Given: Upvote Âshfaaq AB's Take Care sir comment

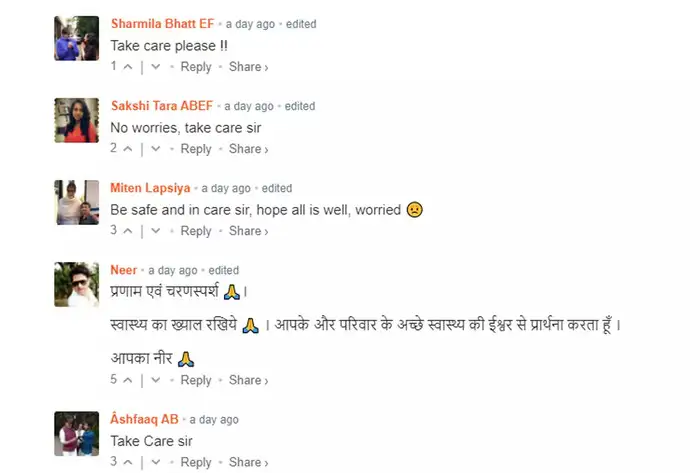Looking at the screenshot, I should click(x=128, y=462).
